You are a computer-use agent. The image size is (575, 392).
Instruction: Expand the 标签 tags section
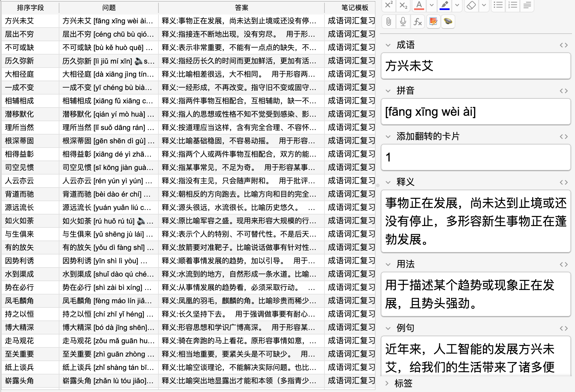coord(387,383)
